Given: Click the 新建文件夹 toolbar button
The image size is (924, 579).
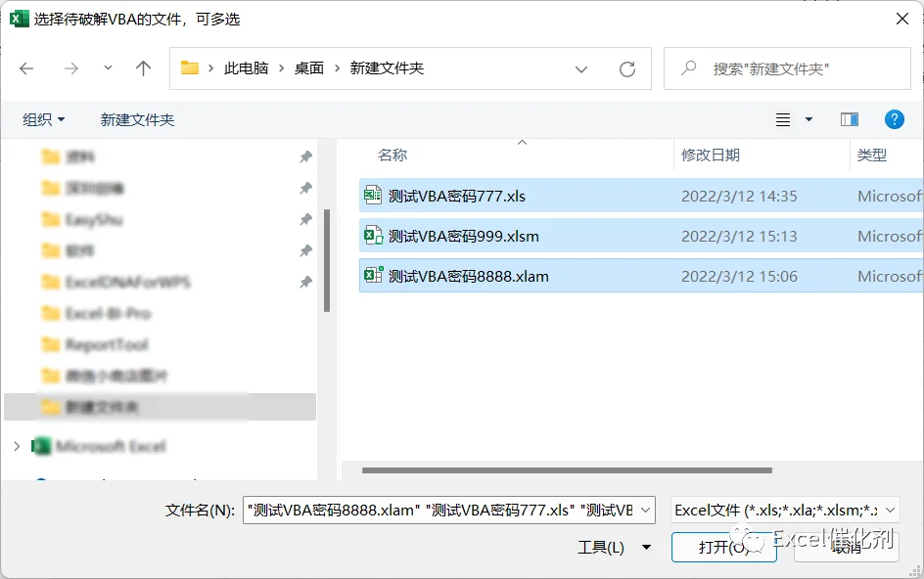Looking at the screenshot, I should (x=137, y=119).
